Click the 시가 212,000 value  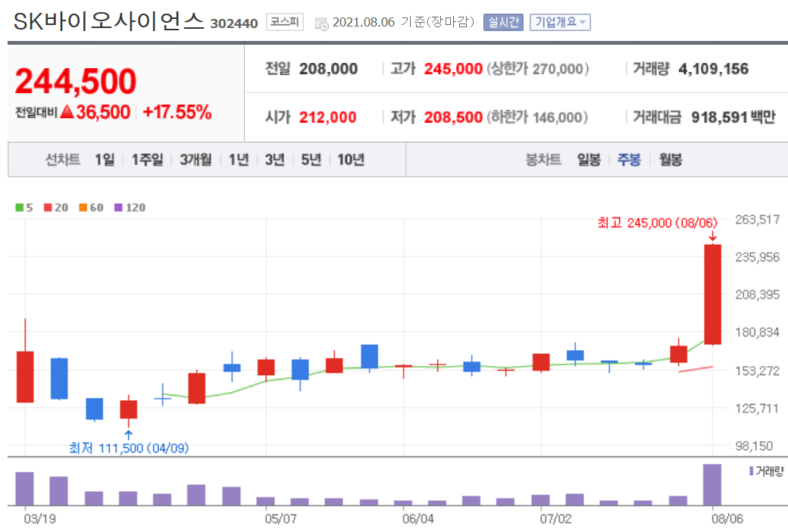tap(327, 117)
